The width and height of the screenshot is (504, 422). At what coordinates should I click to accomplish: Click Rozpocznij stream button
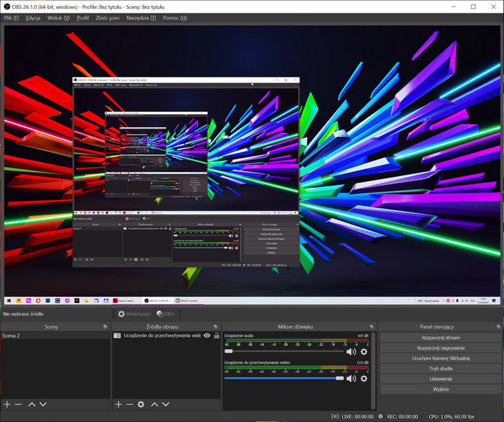tap(441, 338)
